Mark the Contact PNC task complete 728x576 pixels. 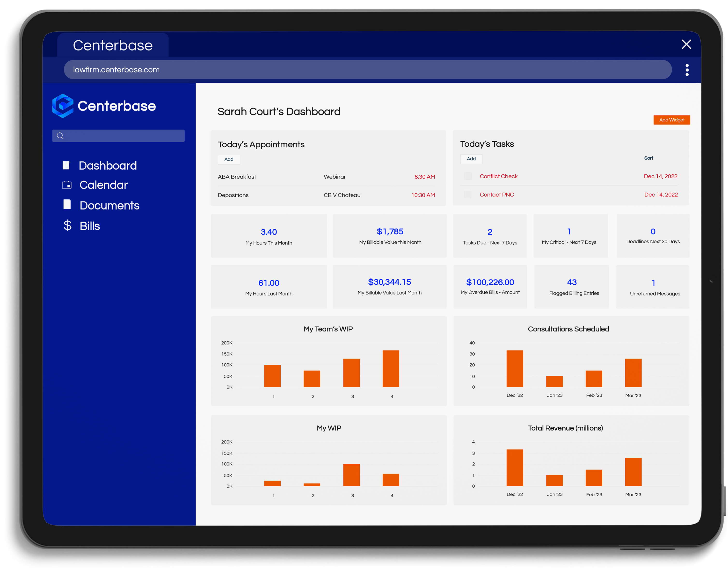(x=468, y=194)
